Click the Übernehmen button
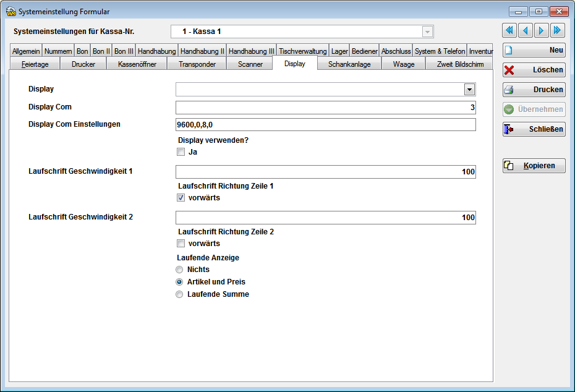 [534, 109]
